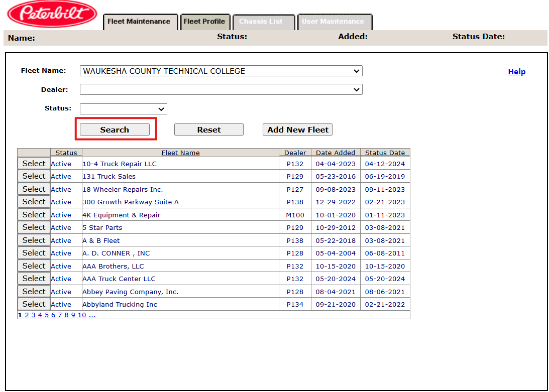Select the Abbyland Trucking Inc row
The image size is (549, 392).
[x=34, y=304]
